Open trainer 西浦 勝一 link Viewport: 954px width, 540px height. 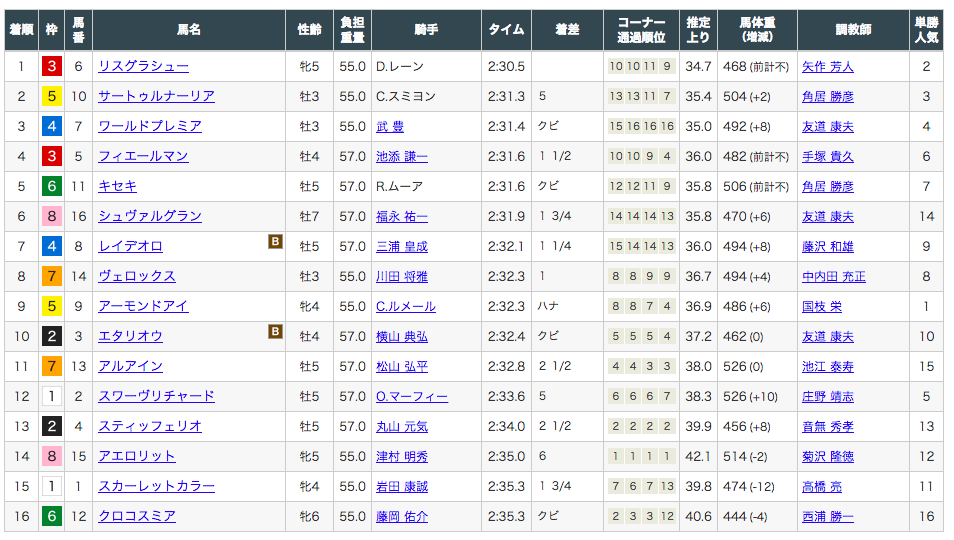[x=827, y=516]
